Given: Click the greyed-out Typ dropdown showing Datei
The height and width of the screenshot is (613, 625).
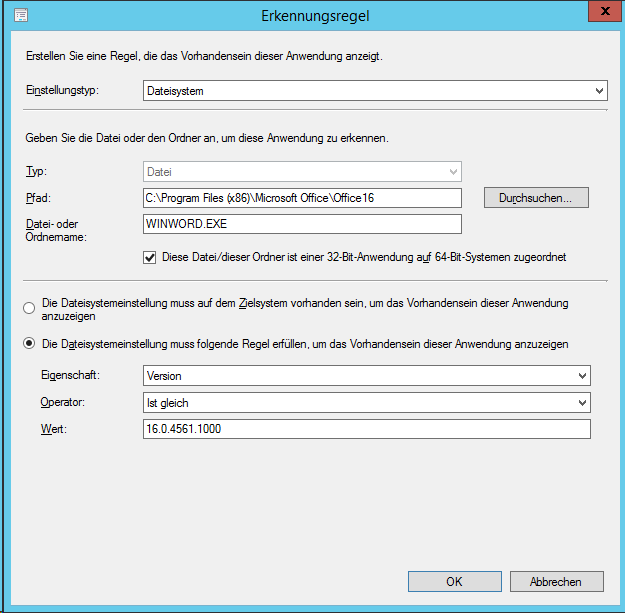Looking at the screenshot, I should (302, 172).
